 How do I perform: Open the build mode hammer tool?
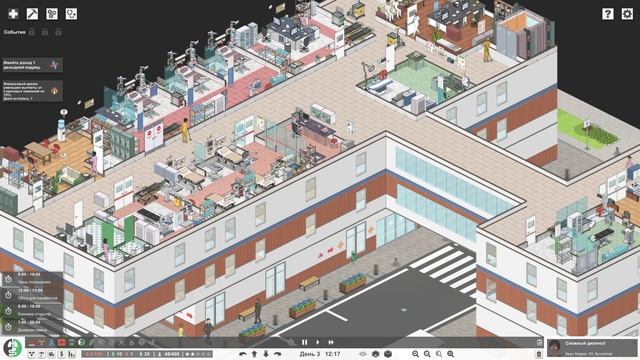pos(32,14)
